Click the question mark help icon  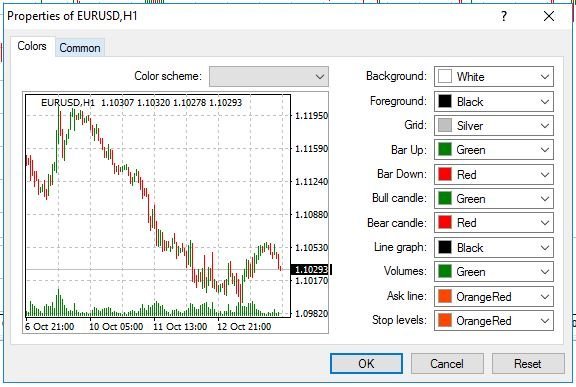tap(504, 16)
